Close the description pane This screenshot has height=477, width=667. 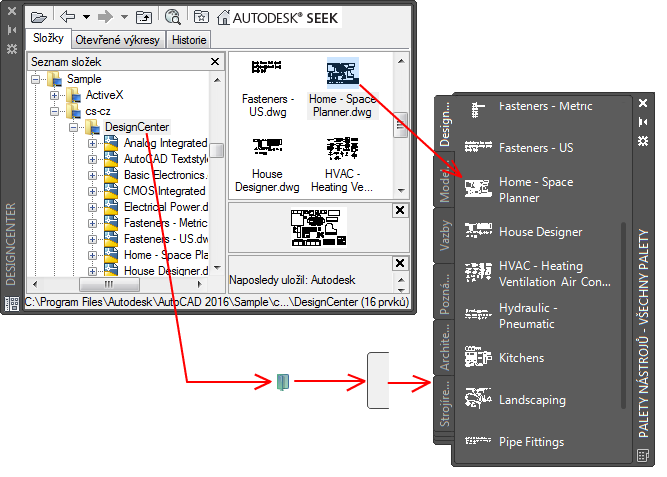click(x=399, y=263)
